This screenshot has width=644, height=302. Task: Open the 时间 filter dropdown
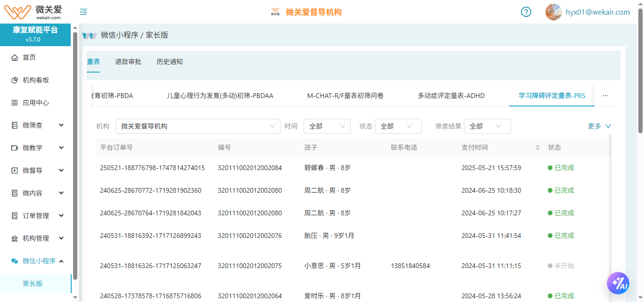pos(327,126)
